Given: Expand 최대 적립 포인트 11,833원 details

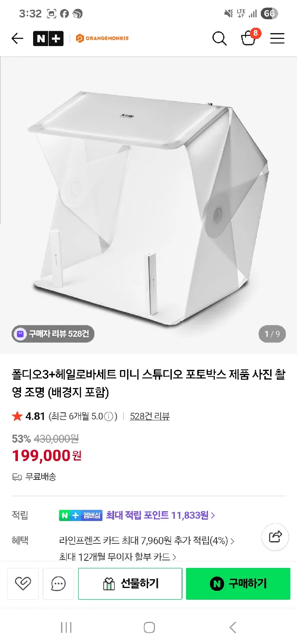Looking at the screenshot, I should pyautogui.click(x=160, y=515).
